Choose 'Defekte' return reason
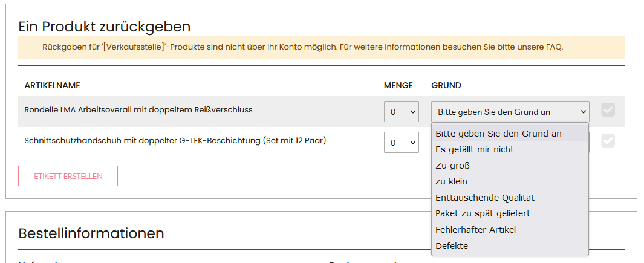The image size is (644, 263). pos(510,246)
